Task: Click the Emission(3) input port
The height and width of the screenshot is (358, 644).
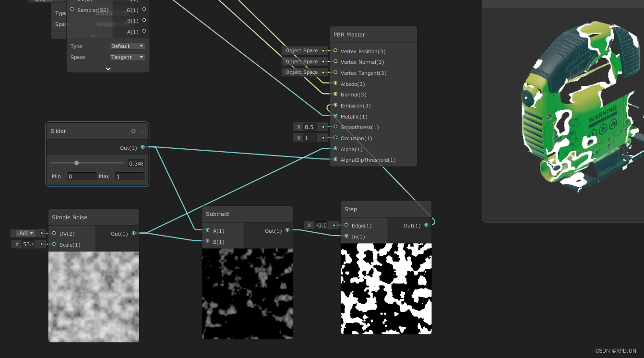Action: (x=335, y=105)
